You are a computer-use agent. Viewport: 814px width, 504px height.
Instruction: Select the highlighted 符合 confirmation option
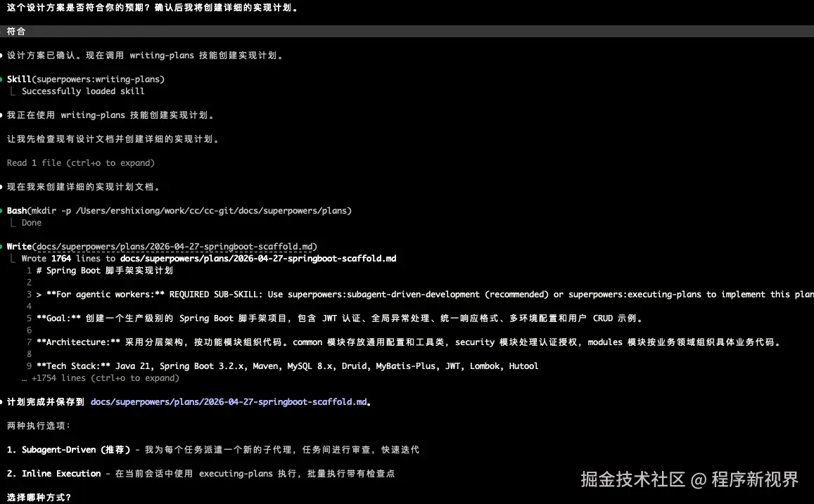pyautogui.click(x=15, y=31)
